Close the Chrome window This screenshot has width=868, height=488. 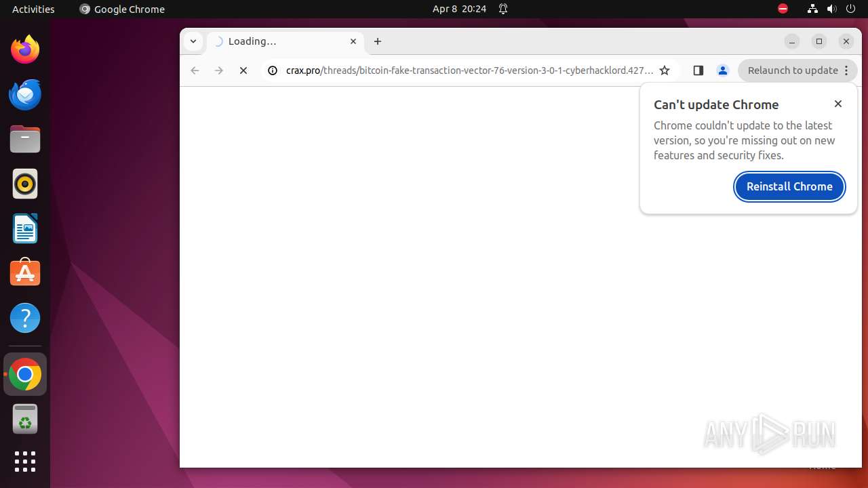click(846, 41)
